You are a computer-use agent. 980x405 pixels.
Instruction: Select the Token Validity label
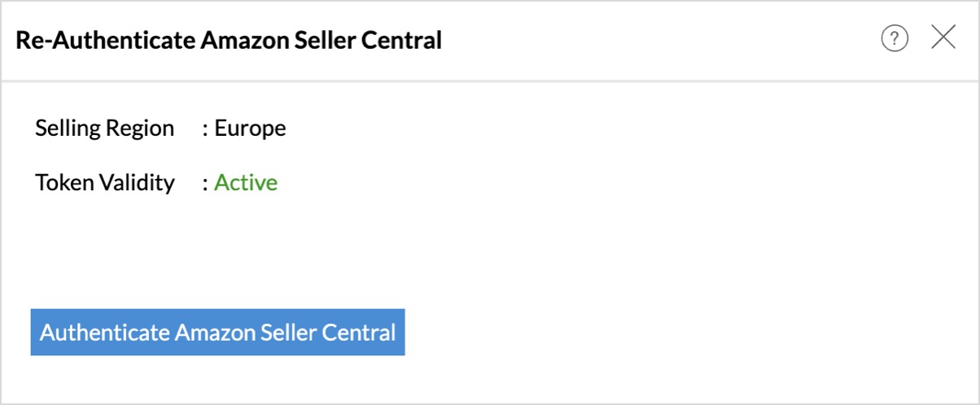tap(105, 183)
